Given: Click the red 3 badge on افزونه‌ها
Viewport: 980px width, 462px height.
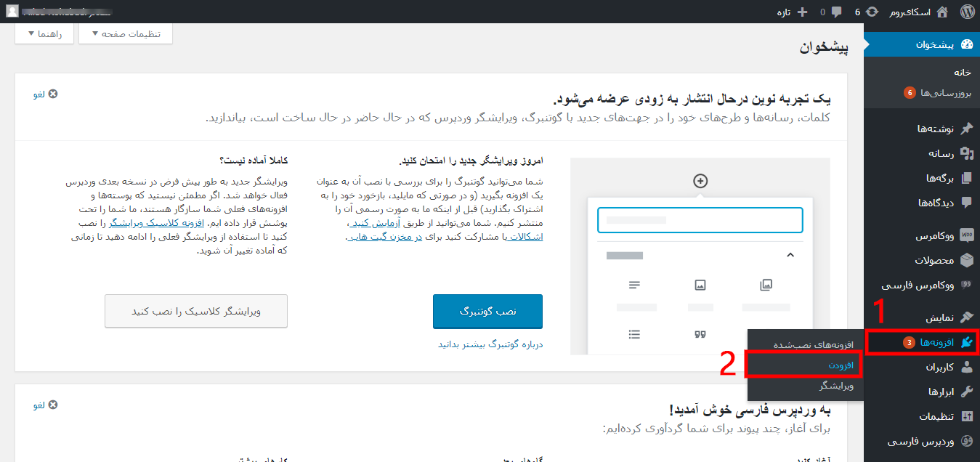Looking at the screenshot, I should pos(909,342).
